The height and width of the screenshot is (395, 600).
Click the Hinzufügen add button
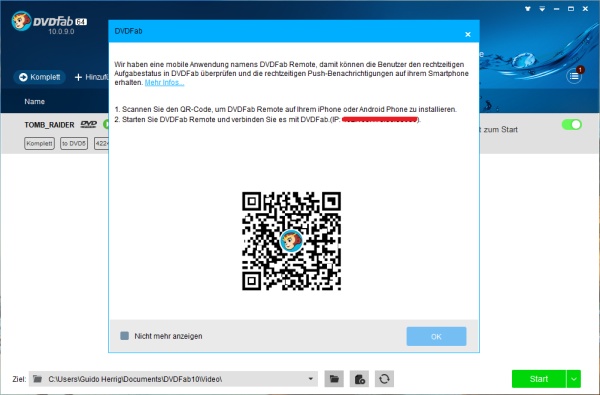[x=92, y=77]
